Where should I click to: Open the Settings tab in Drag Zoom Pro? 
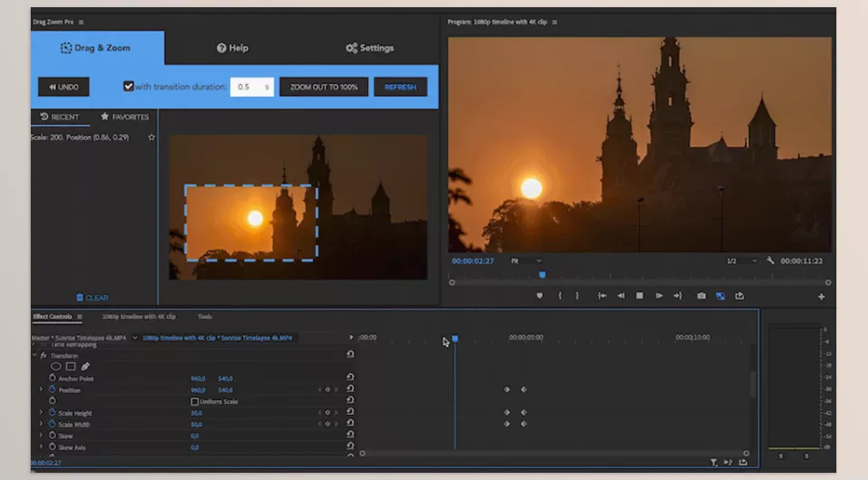370,48
